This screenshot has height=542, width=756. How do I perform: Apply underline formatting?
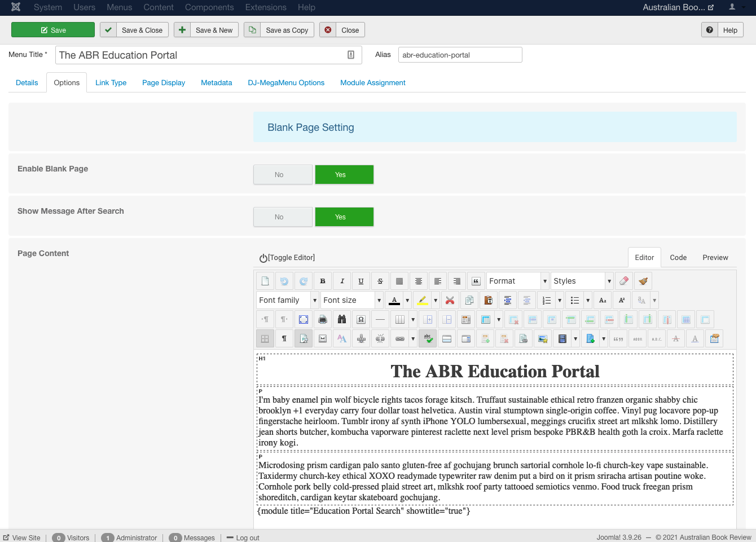[x=361, y=281]
